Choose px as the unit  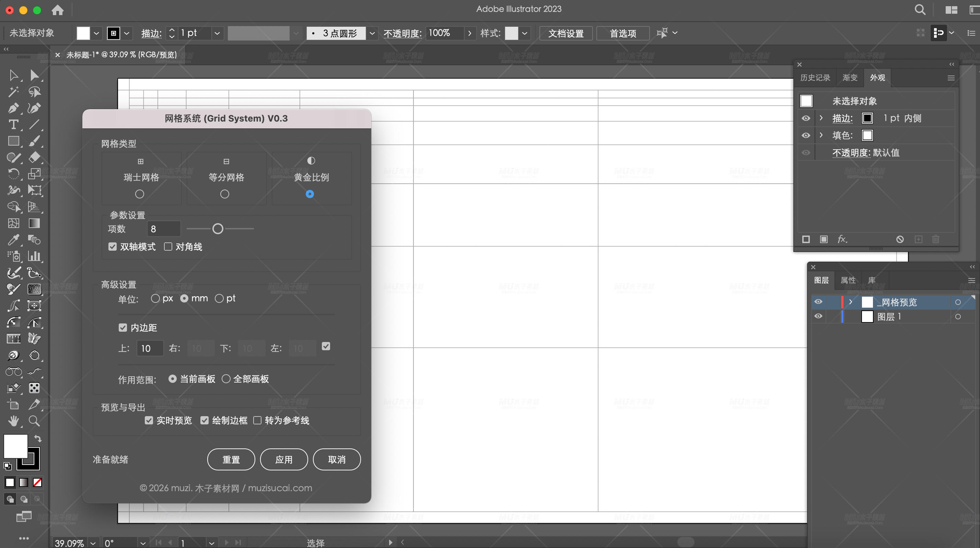pyautogui.click(x=155, y=298)
